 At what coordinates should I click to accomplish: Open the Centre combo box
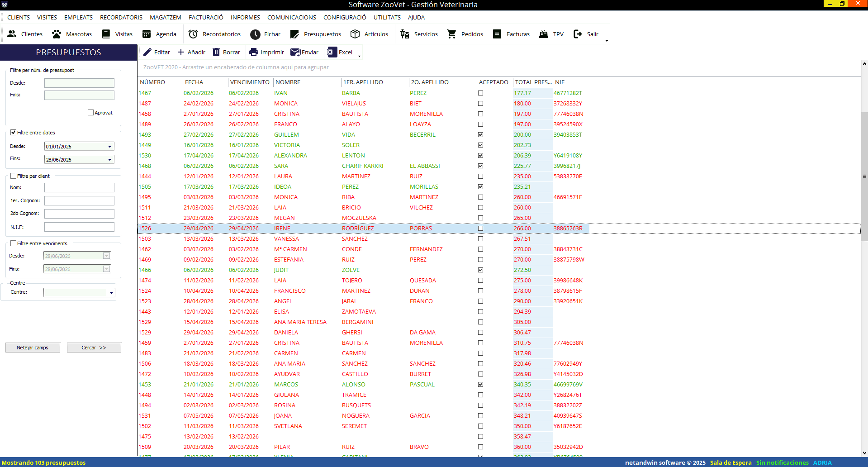click(x=79, y=292)
